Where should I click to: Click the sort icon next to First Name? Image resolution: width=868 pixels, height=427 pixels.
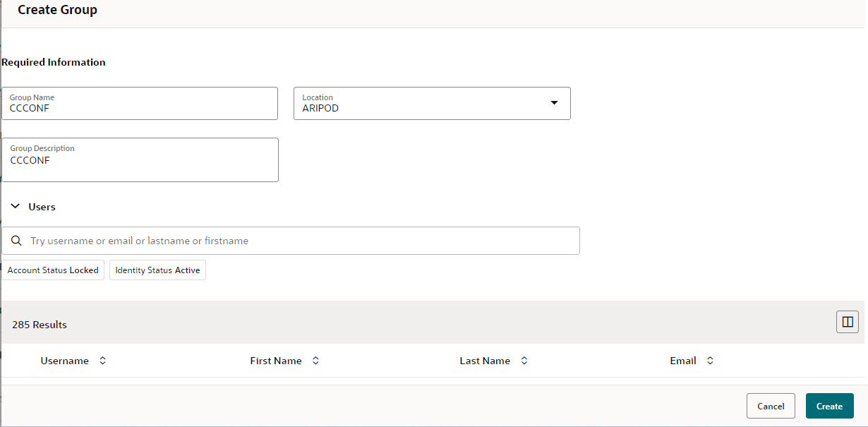point(315,360)
